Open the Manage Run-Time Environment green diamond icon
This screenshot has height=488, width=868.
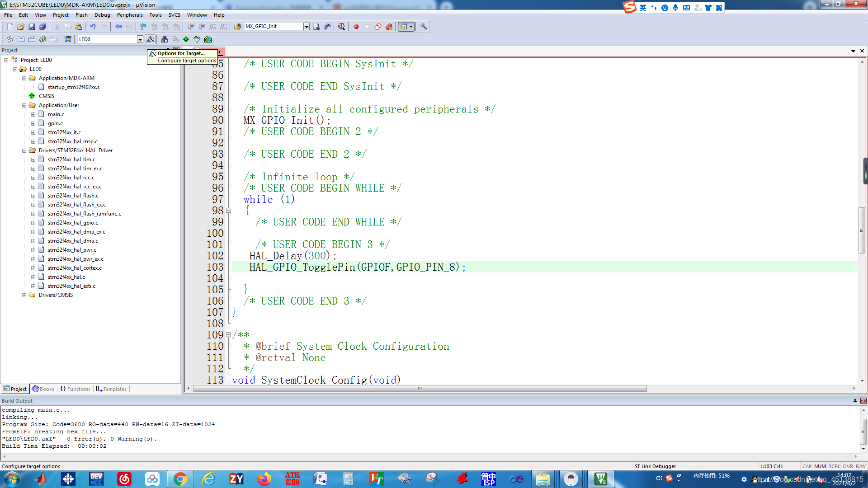tap(186, 39)
